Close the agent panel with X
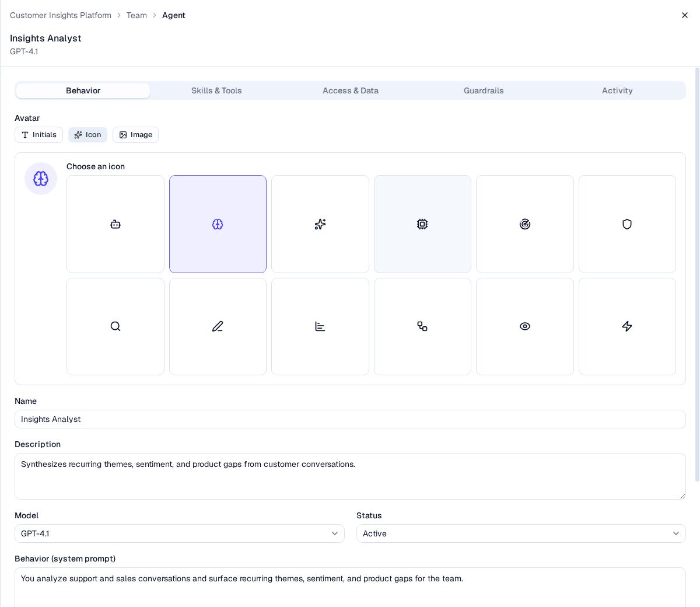Viewport: 700px width, 607px height. point(685,15)
